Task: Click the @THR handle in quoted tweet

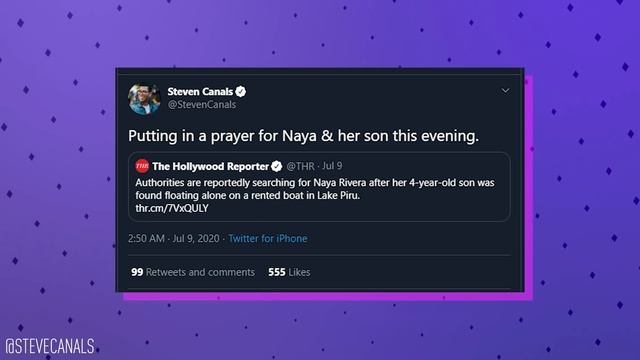Action: coord(300,166)
